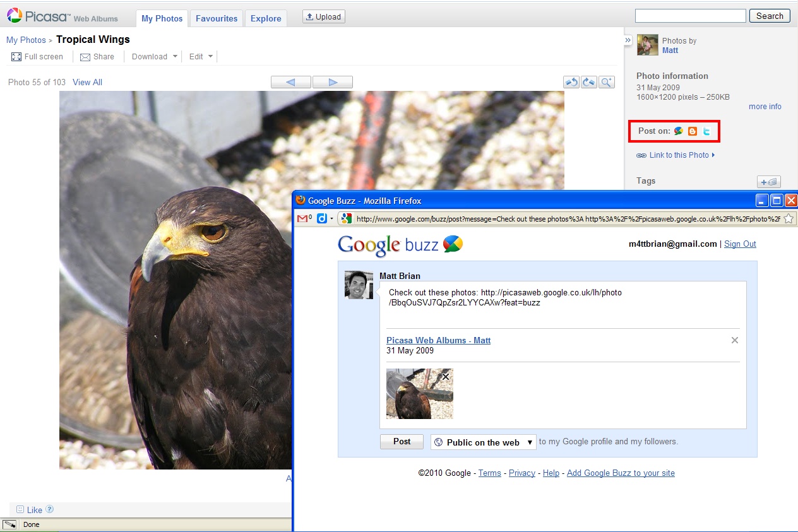Open Full screen view
Viewport: 798px width, 532px height.
click(x=37, y=57)
